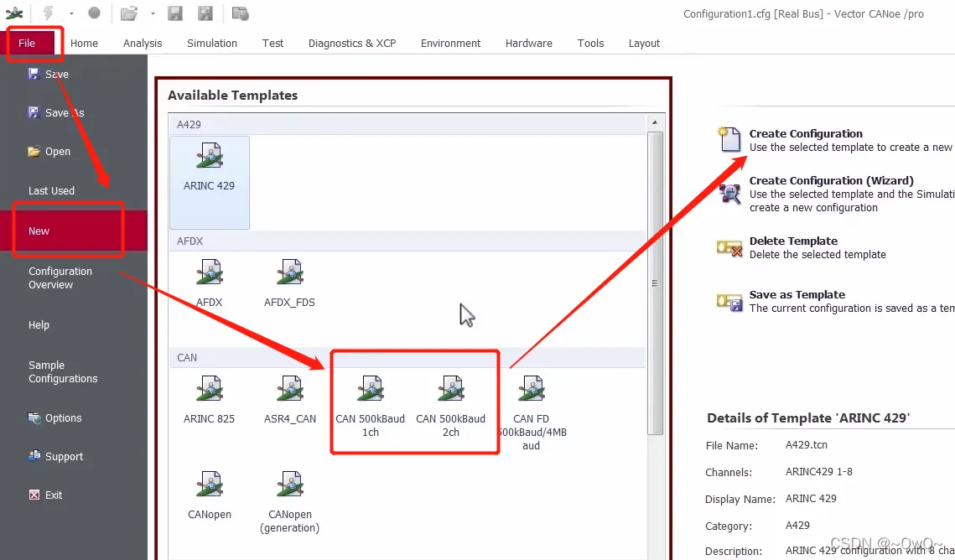Select the ASR4_CAN template

[x=289, y=391]
